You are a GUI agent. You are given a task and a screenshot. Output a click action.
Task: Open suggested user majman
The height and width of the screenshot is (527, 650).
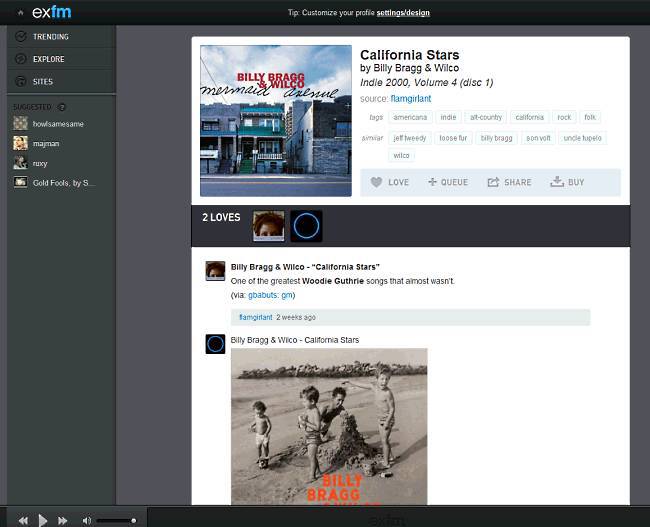coord(46,143)
